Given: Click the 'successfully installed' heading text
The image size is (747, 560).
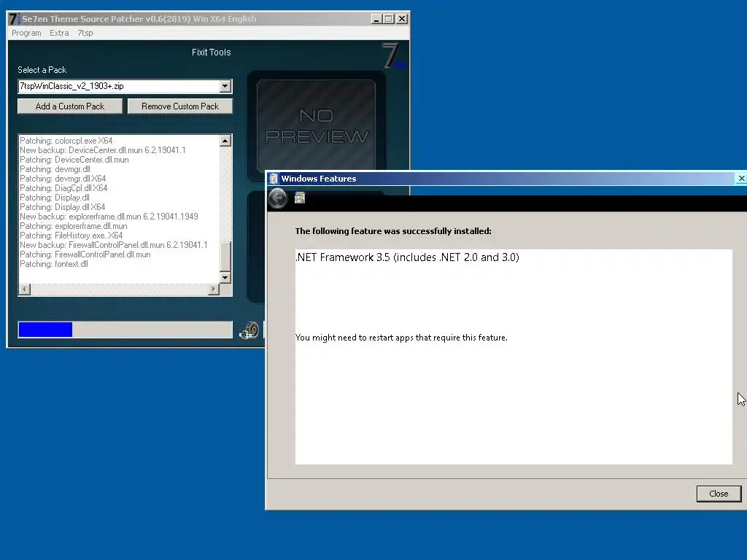Looking at the screenshot, I should tap(393, 231).
